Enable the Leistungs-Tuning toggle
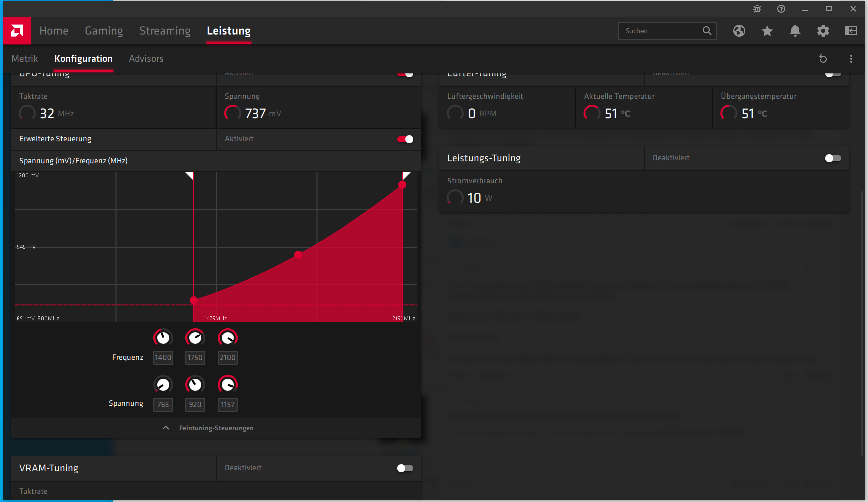 tap(833, 158)
